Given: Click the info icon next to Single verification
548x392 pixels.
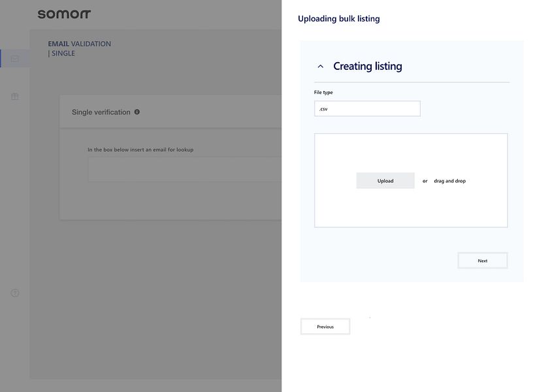Looking at the screenshot, I should [137, 112].
